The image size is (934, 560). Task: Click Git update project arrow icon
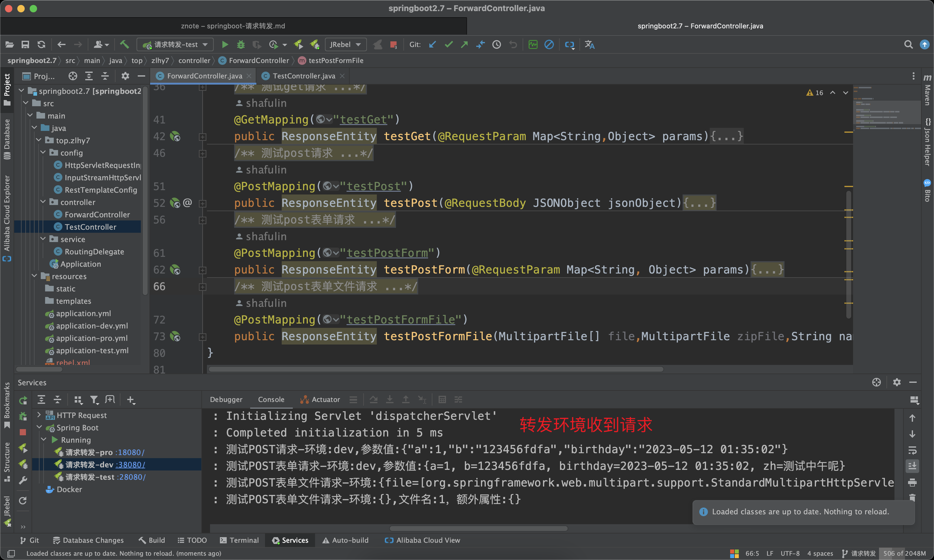[433, 44]
